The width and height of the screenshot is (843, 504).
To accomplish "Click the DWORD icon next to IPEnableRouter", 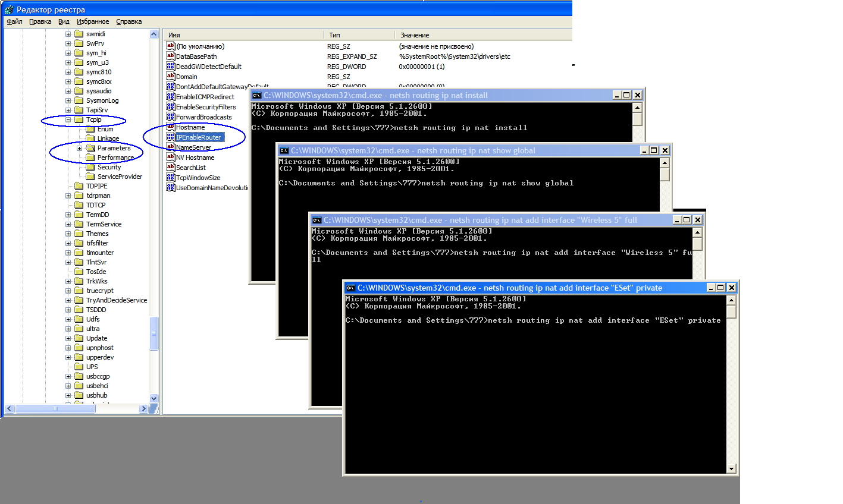I will point(171,137).
